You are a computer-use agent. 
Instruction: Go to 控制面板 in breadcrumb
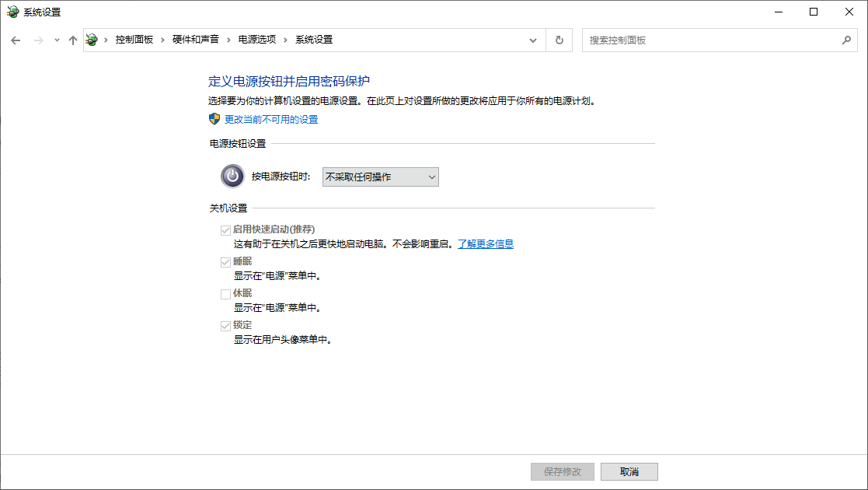134,40
